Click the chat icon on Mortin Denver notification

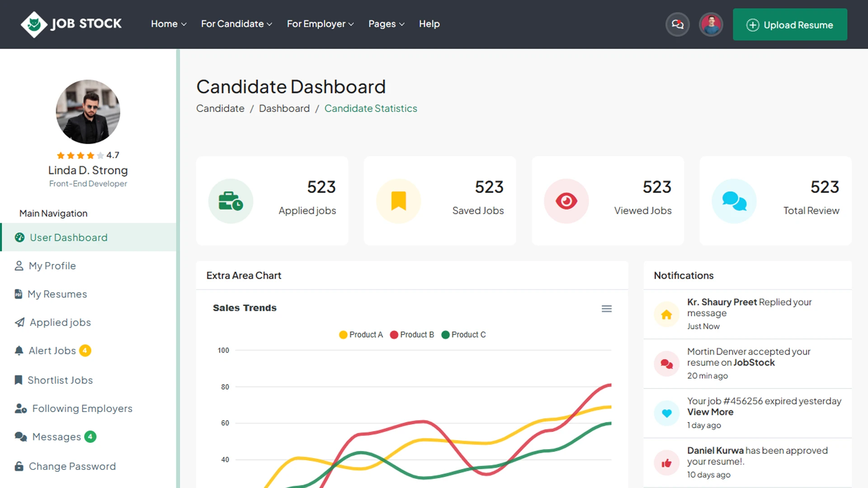click(666, 364)
